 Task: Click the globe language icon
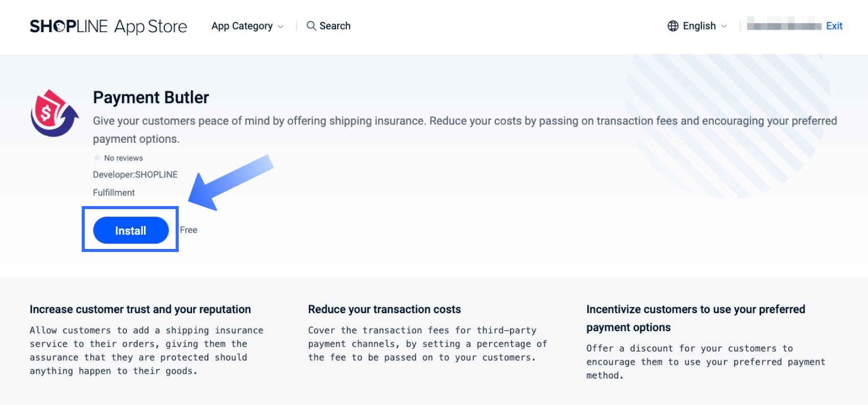[673, 26]
